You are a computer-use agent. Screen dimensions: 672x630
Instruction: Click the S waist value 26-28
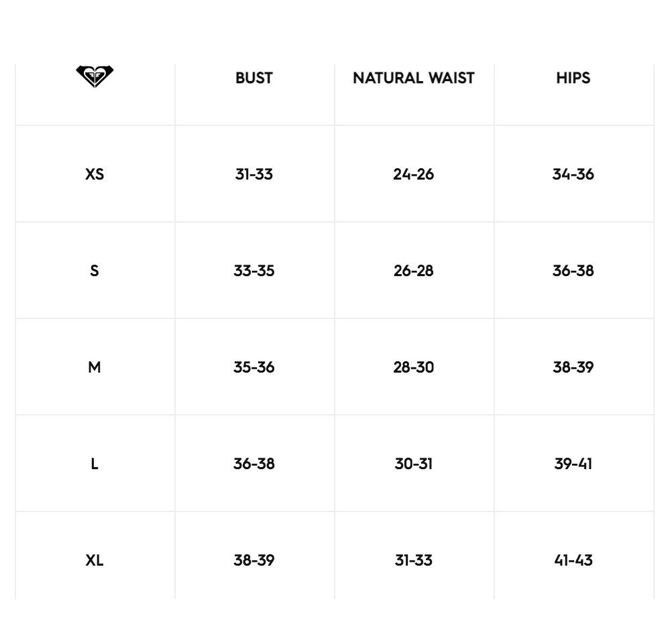pos(414,271)
